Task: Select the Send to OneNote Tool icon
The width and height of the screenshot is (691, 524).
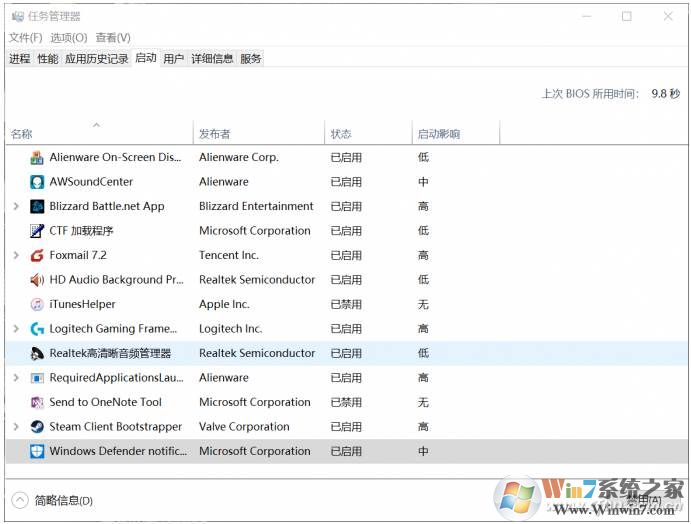Action: click(37, 402)
